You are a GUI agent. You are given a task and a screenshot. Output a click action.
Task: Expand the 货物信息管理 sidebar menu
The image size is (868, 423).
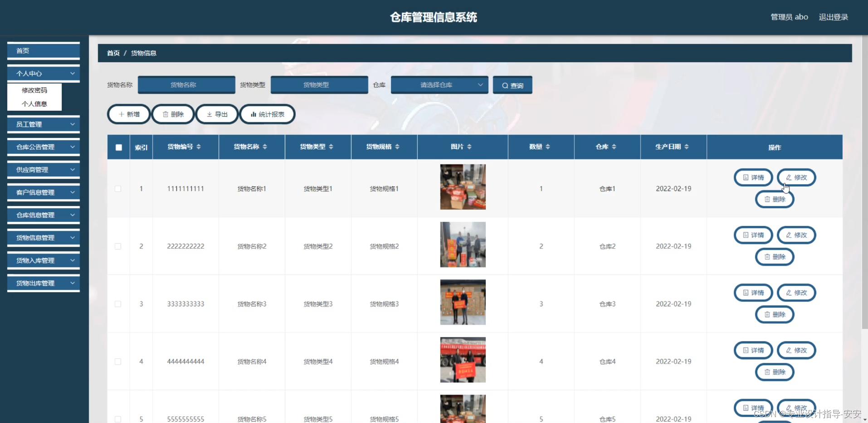44,238
